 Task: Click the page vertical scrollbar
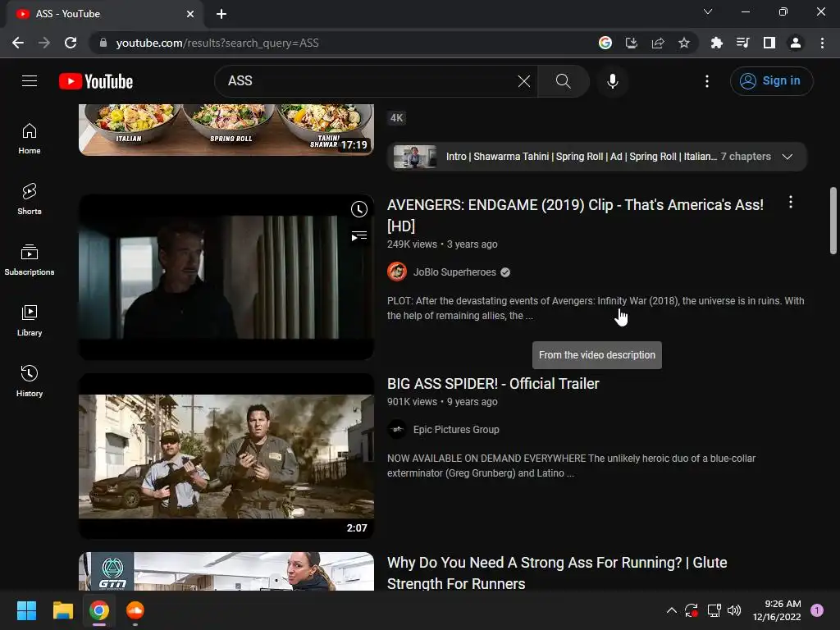click(833, 220)
